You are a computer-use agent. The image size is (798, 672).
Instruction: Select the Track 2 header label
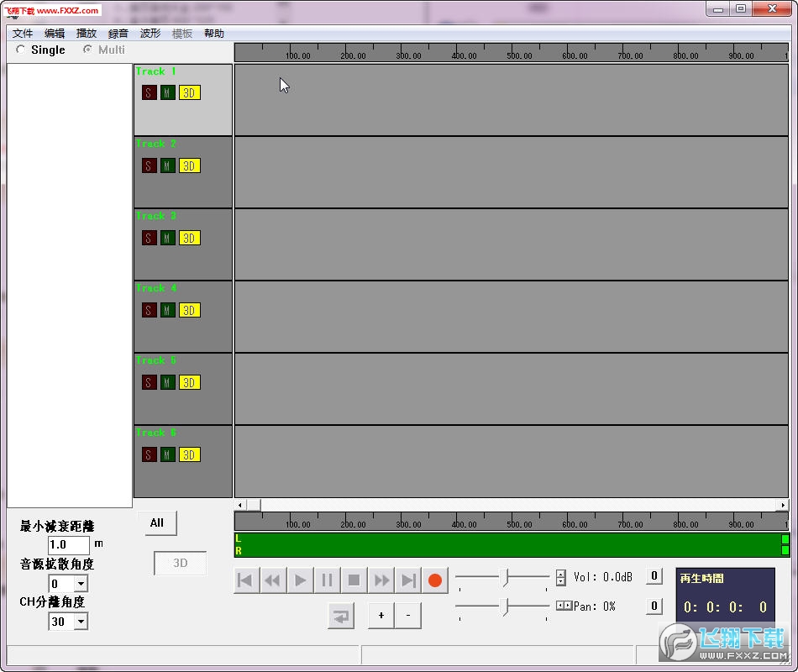[155, 144]
